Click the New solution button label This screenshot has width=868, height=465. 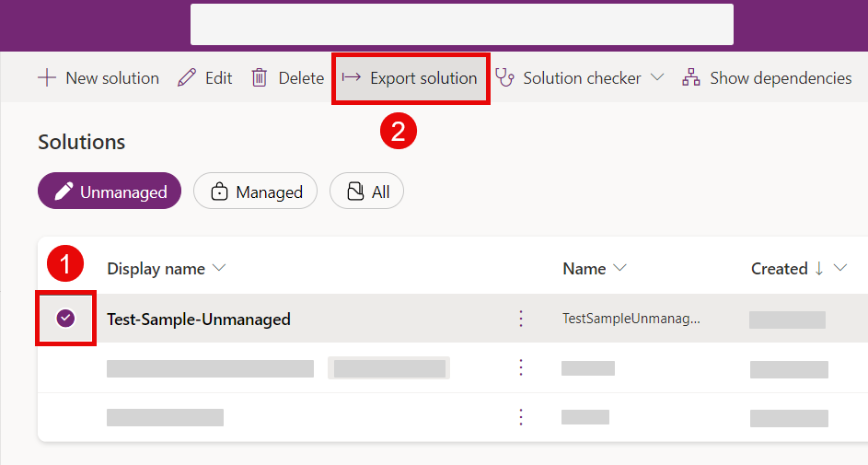click(x=112, y=78)
